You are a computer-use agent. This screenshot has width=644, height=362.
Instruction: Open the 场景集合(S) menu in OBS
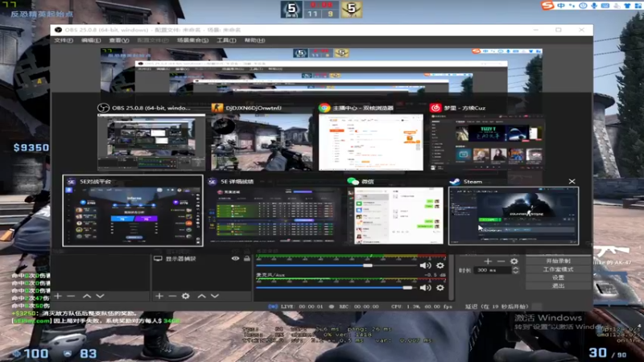pyautogui.click(x=192, y=40)
